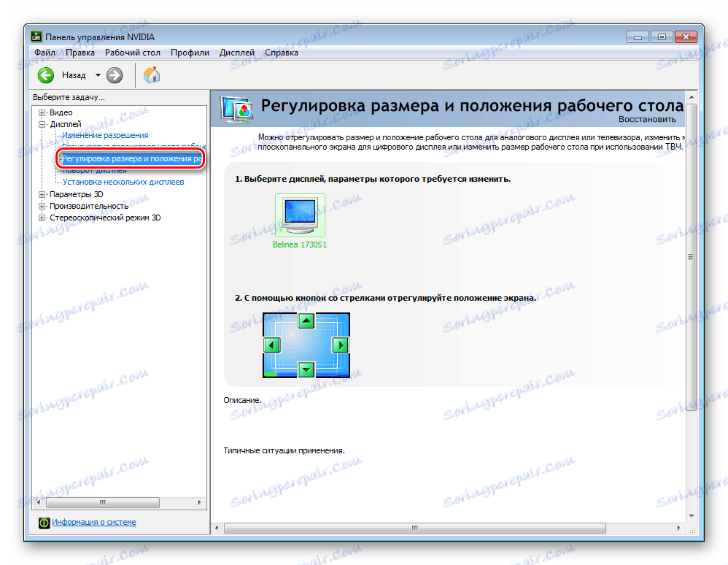Select the Belinea 1730S1 display icon

tap(300, 215)
